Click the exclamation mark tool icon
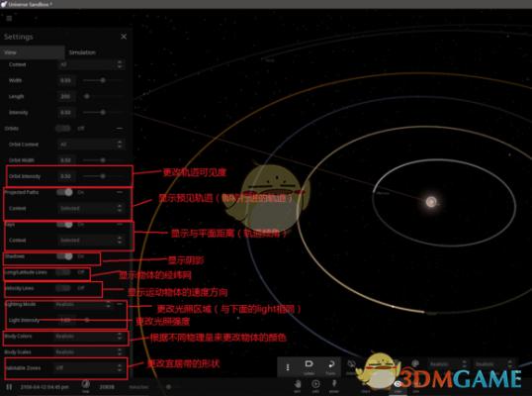This screenshot has width=532, height=396. tap(288, 367)
